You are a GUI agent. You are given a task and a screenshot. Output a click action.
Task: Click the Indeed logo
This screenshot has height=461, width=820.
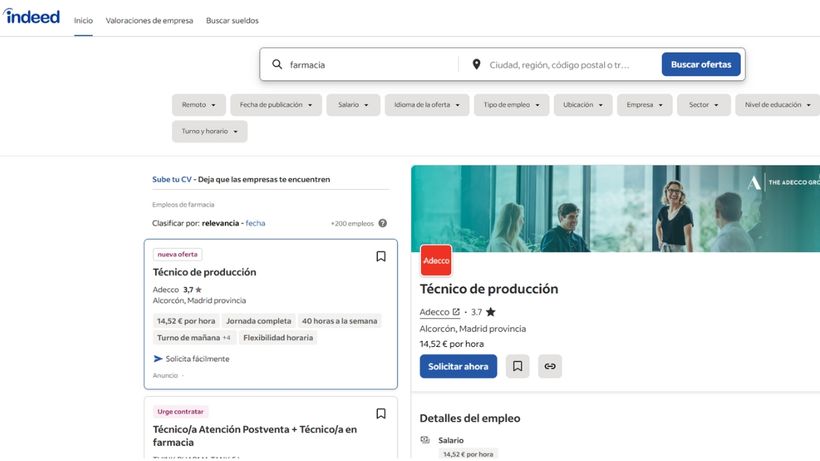coord(31,17)
